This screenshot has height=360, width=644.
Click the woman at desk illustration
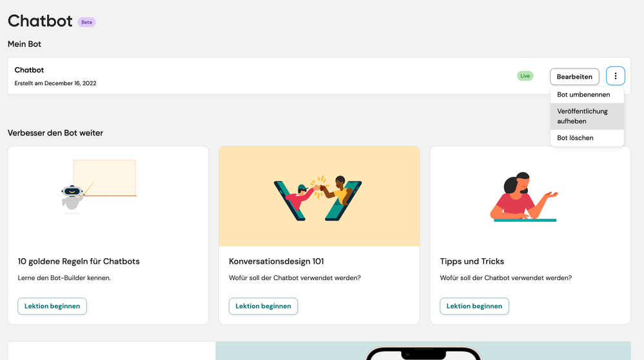tap(523, 197)
